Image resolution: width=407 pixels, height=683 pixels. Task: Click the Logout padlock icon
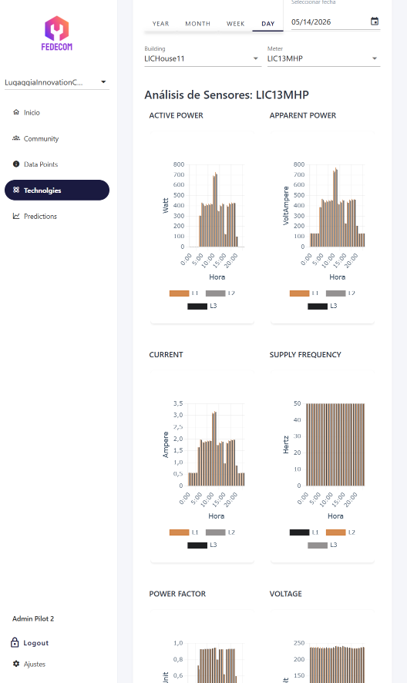tap(15, 642)
